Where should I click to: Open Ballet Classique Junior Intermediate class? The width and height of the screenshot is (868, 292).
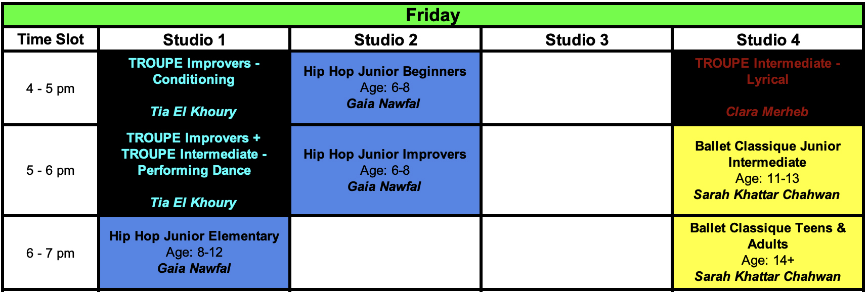click(x=767, y=170)
